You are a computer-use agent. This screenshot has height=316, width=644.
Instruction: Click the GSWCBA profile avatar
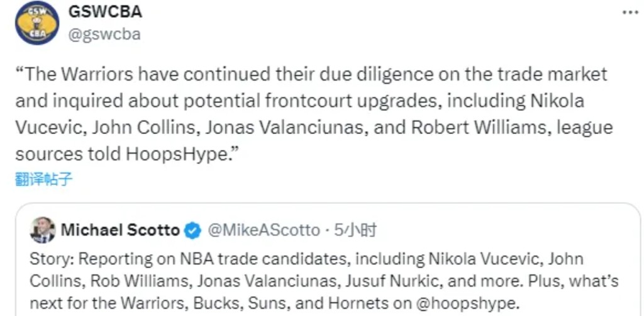(36, 23)
